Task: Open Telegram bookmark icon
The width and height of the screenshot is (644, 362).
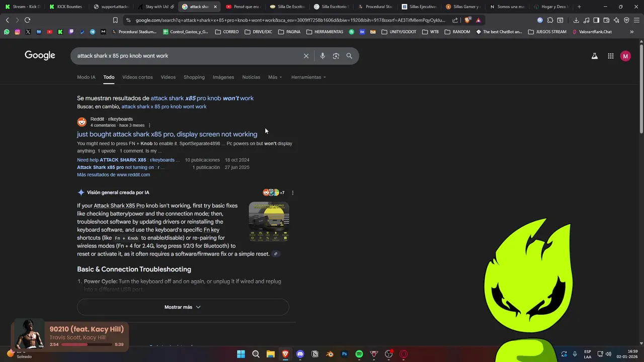Action: (x=93, y=32)
